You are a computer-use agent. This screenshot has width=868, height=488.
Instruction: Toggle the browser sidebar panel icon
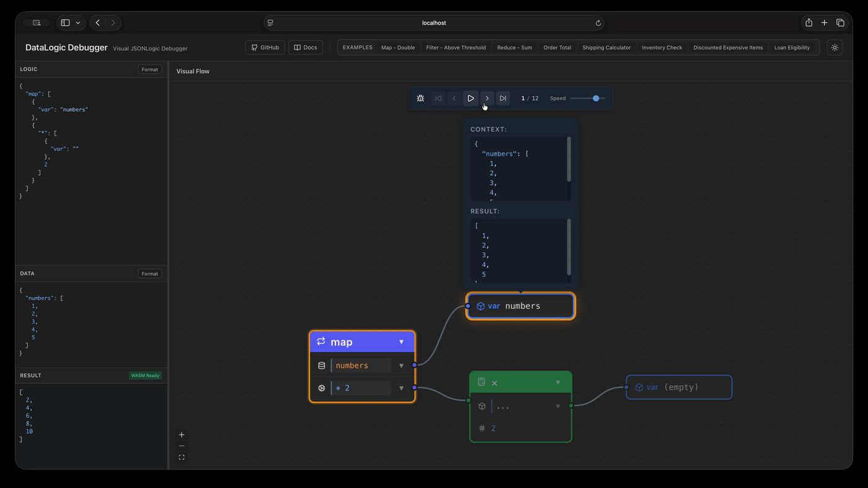65,22
